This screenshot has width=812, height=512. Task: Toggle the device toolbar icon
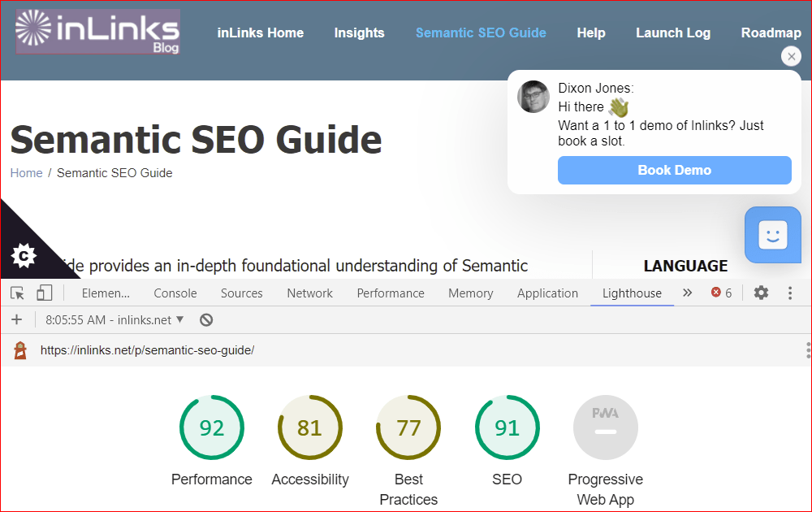[45, 293]
